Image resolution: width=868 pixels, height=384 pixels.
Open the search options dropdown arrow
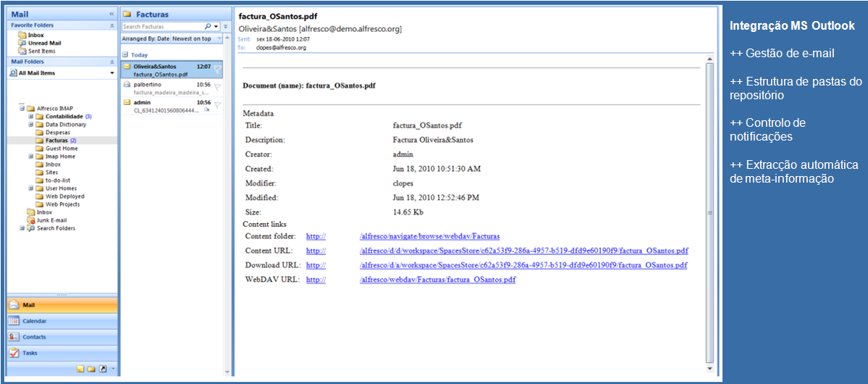click(216, 26)
